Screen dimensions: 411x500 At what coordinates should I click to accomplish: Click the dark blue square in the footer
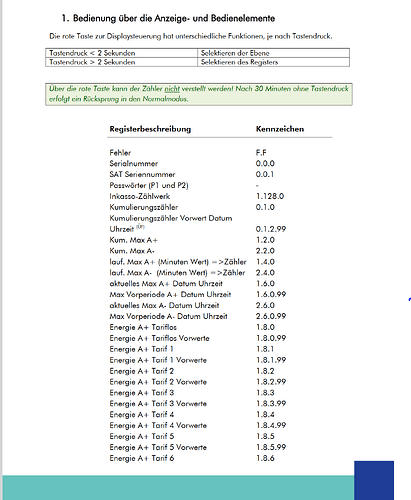(x=374, y=480)
